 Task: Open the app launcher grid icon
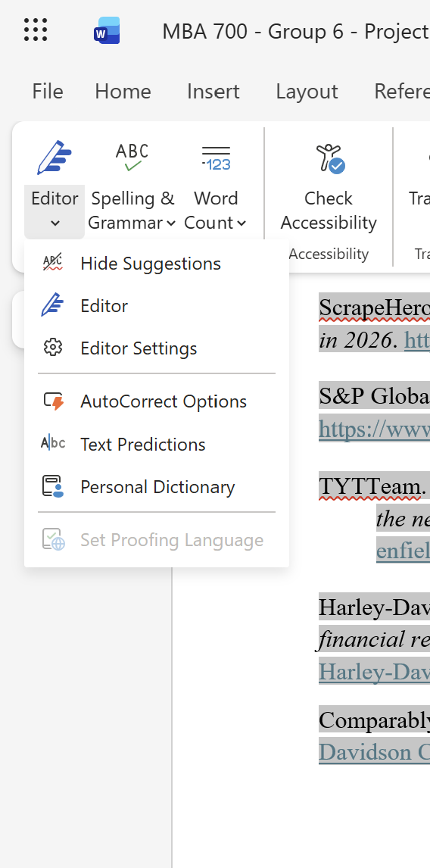(x=36, y=30)
